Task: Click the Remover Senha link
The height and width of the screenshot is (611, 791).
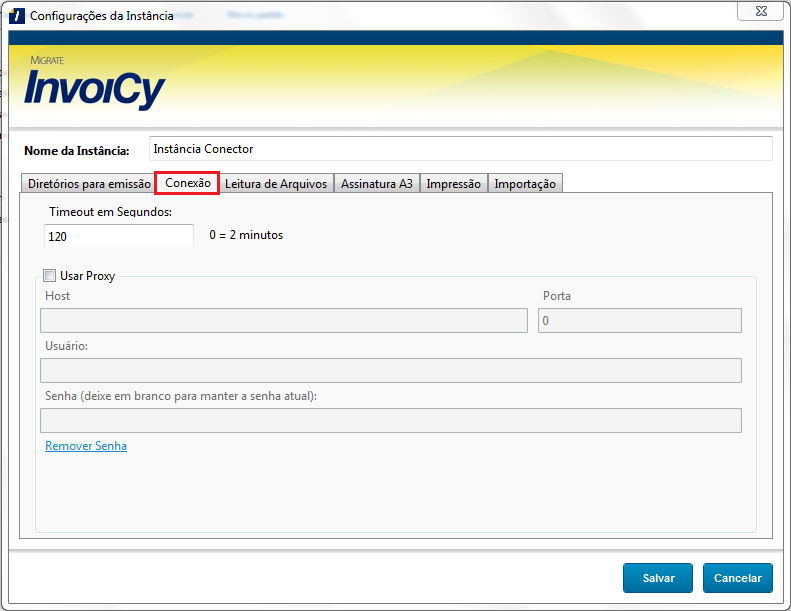Action: pyautogui.click(x=86, y=446)
